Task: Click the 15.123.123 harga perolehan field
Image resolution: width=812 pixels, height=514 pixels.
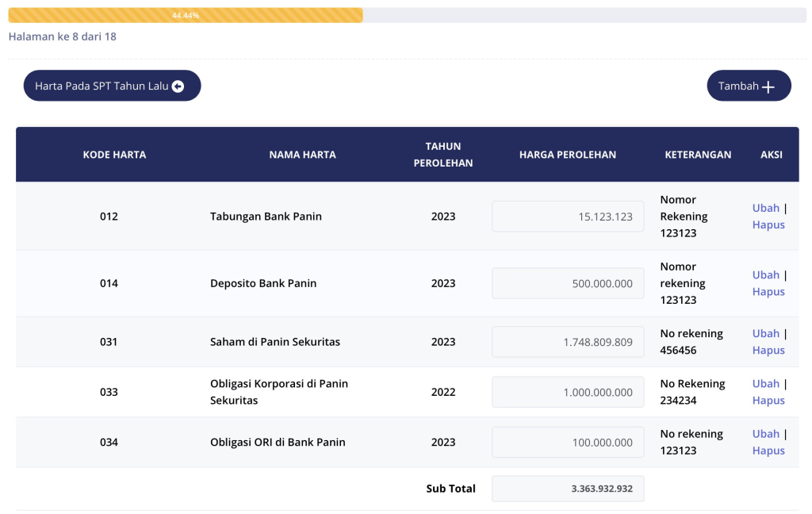Action: click(568, 217)
